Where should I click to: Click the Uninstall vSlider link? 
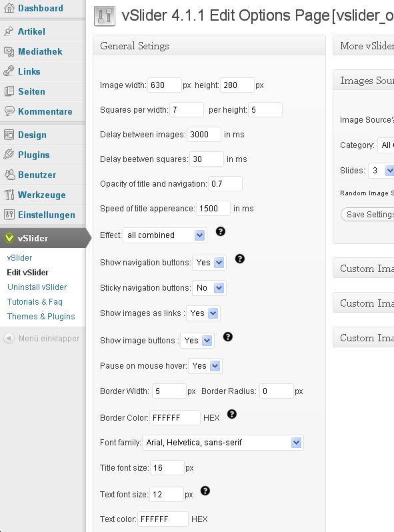(x=37, y=287)
